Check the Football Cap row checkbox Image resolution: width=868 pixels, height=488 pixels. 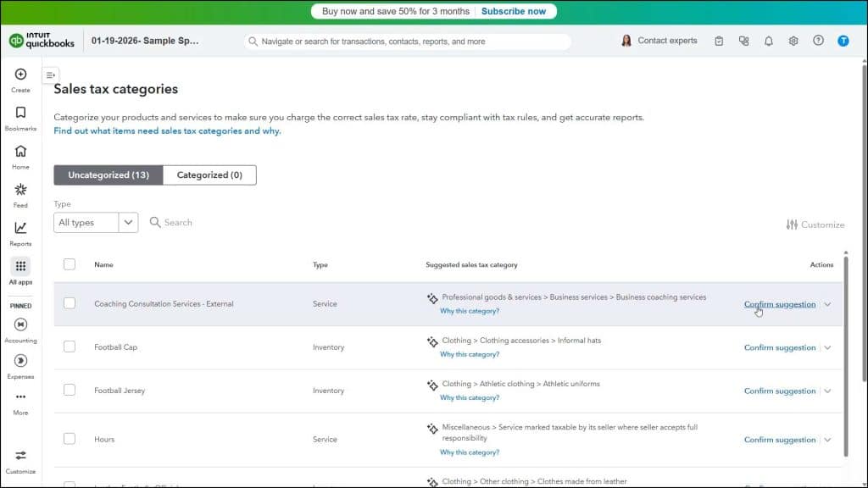tap(70, 347)
